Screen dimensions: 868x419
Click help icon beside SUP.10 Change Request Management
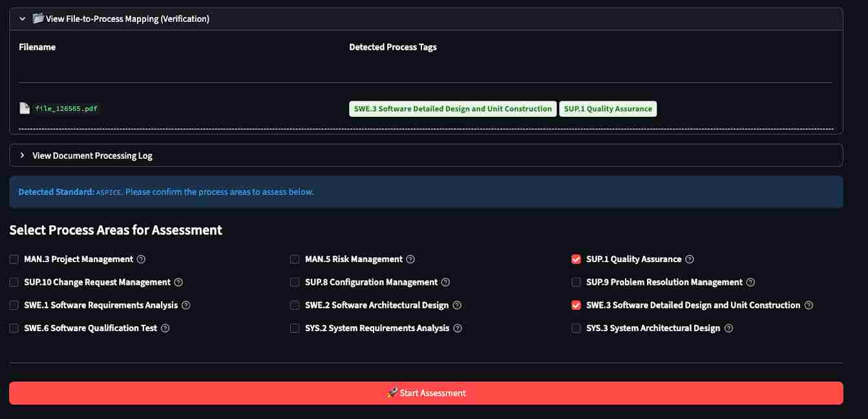(179, 282)
